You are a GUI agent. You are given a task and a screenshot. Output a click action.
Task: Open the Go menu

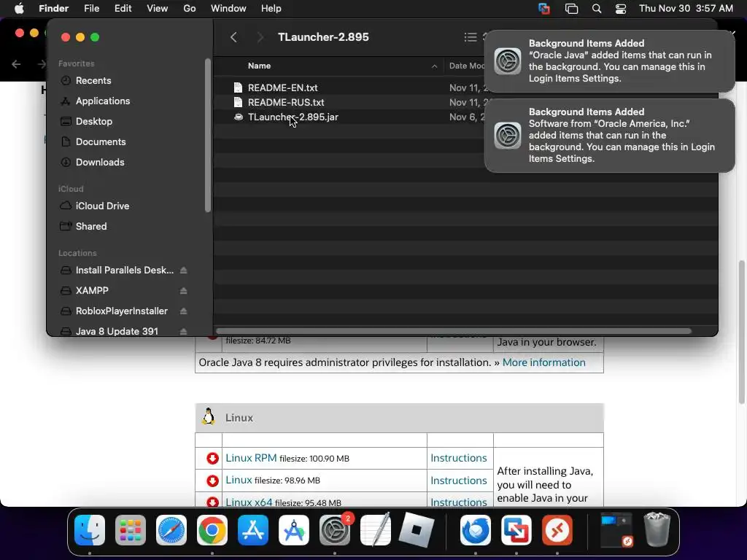190,9
